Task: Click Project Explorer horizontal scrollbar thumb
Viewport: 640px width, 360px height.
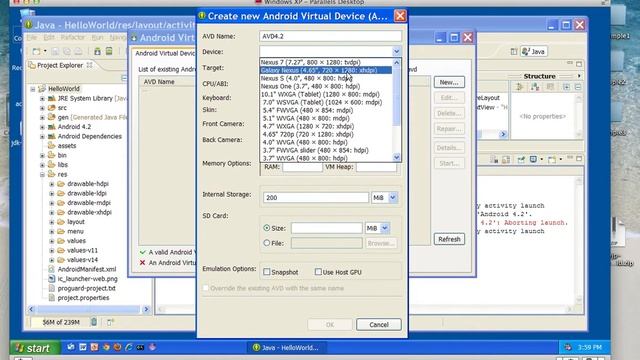Action: (x=89, y=309)
